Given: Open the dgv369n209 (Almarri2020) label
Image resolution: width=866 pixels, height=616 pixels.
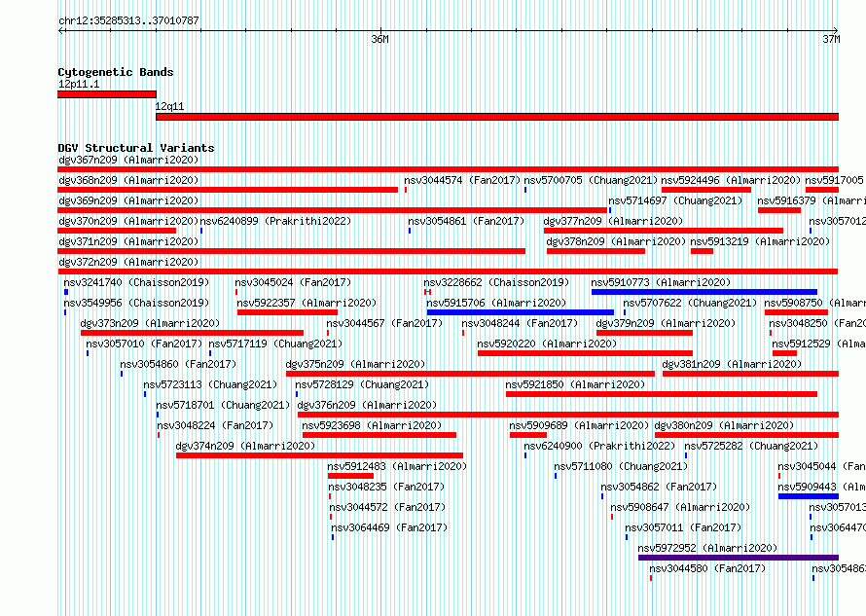Looking at the screenshot, I should point(128,200).
